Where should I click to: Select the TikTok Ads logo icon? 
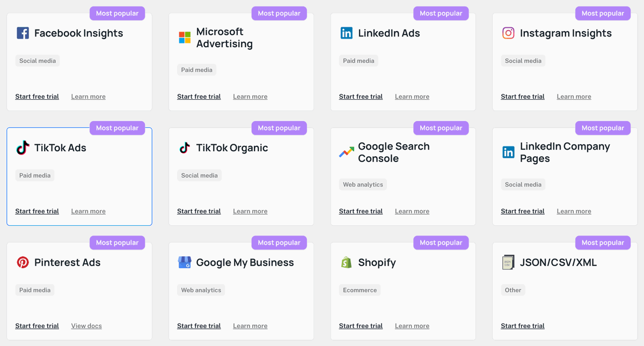pos(22,148)
